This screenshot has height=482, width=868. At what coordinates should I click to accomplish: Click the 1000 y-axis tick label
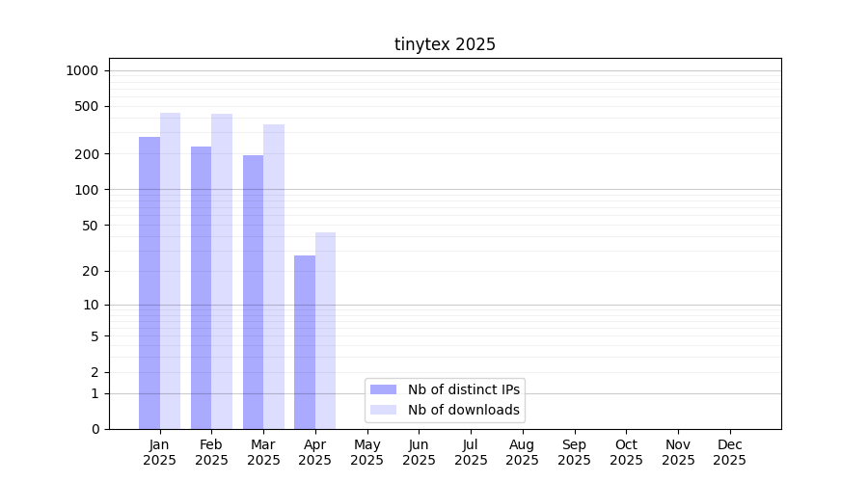[82, 70]
